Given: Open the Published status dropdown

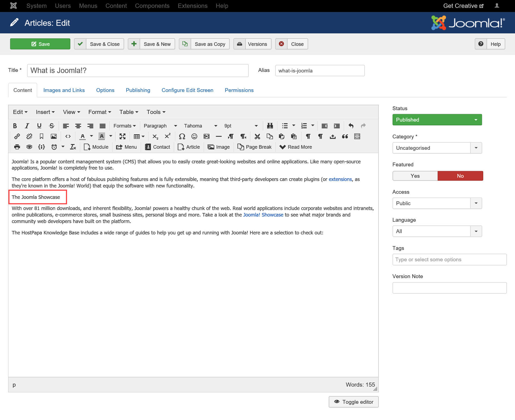Looking at the screenshot, I should point(437,120).
